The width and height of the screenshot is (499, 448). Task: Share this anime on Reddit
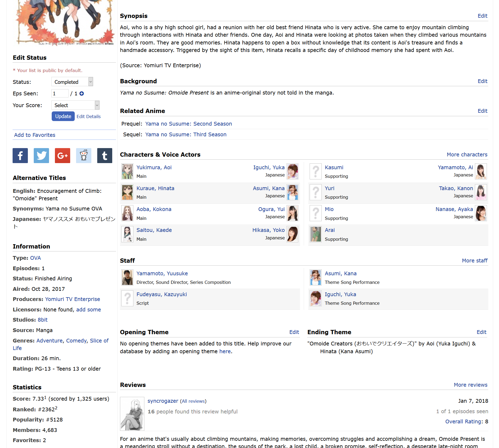coord(84,156)
